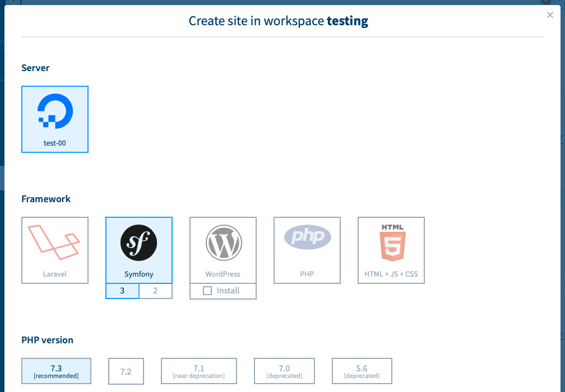565x392 pixels.
Task: Select PHP version 7.3 recommended
Action: (x=56, y=371)
